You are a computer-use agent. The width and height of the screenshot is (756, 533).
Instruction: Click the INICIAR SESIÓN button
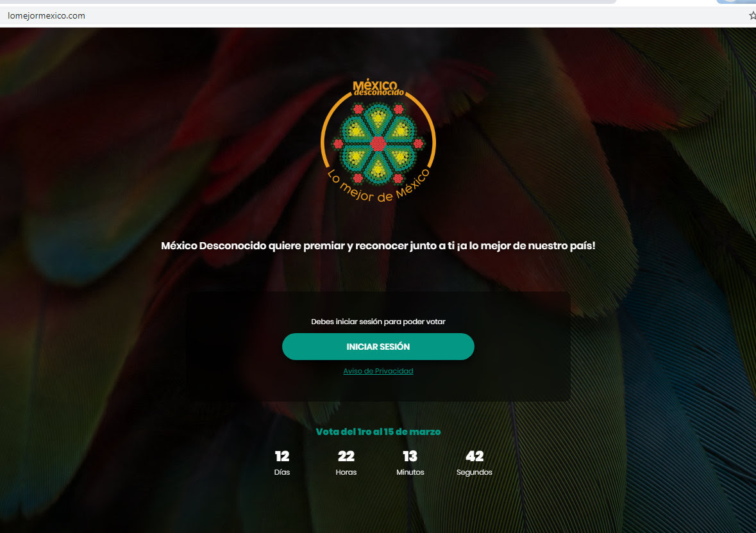pyautogui.click(x=378, y=347)
